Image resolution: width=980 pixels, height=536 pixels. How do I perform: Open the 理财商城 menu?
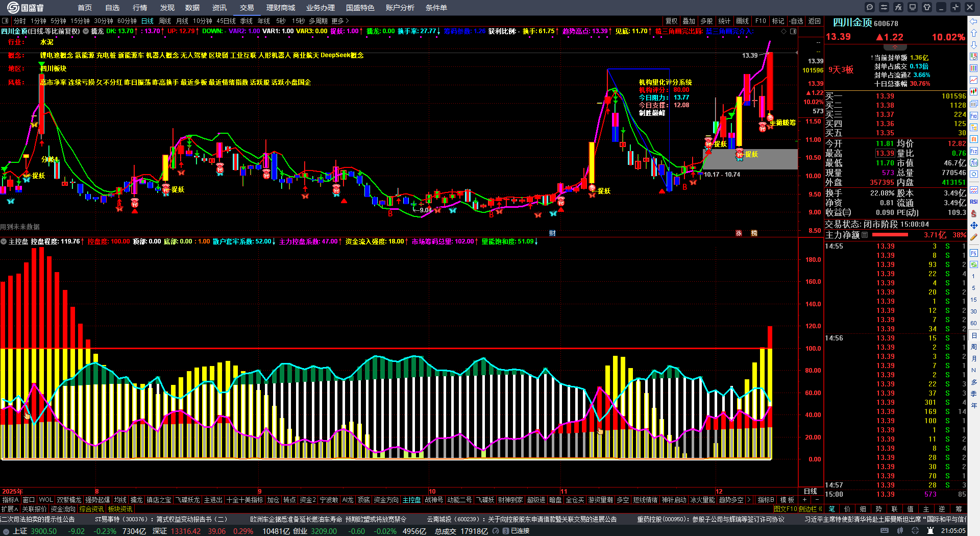[281, 8]
